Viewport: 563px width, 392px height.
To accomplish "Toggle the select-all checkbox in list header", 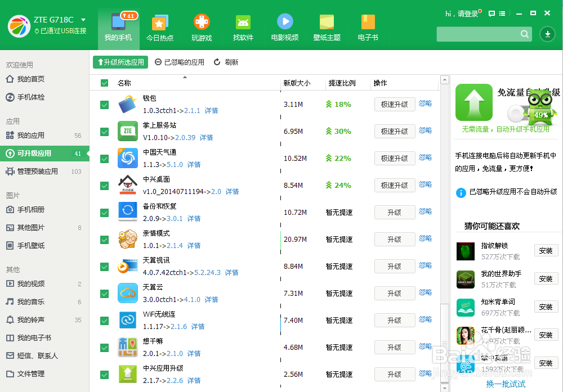I will (x=104, y=82).
